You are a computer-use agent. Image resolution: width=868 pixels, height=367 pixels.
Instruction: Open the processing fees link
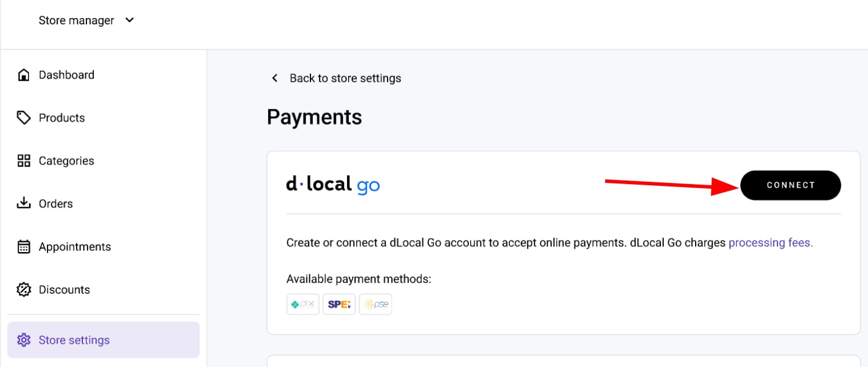click(x=771, y=243)
